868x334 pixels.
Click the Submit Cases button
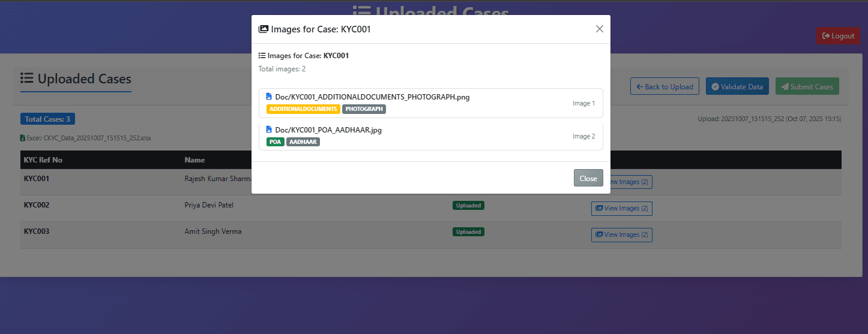tap(807, 86)
